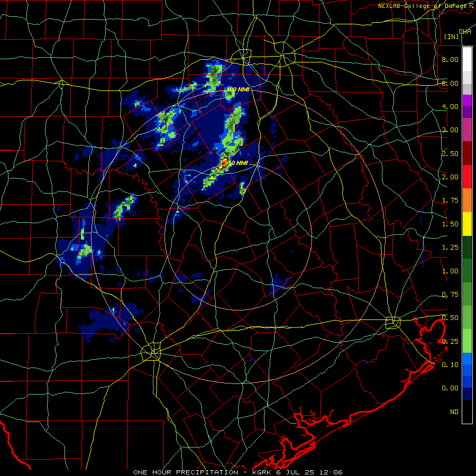This screenshot has width=476, height=476.
Task: Click the 6.00 legend value
Action: [x=450, y=83]
